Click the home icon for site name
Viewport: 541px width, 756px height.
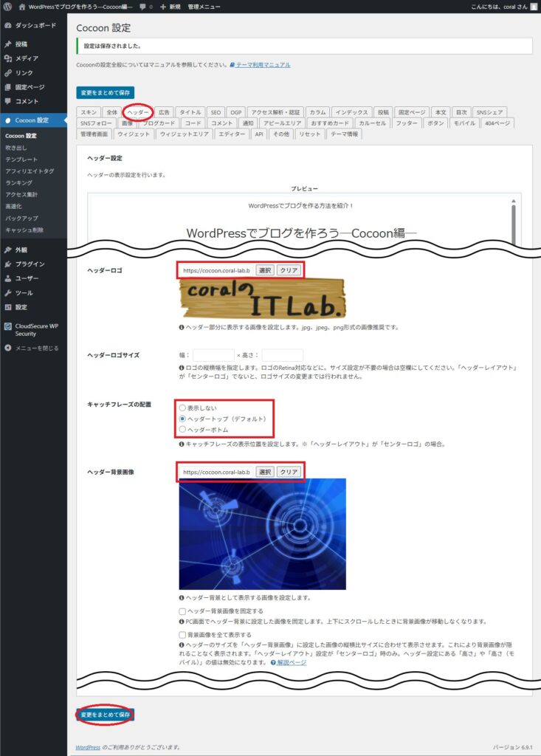point(21,7)
